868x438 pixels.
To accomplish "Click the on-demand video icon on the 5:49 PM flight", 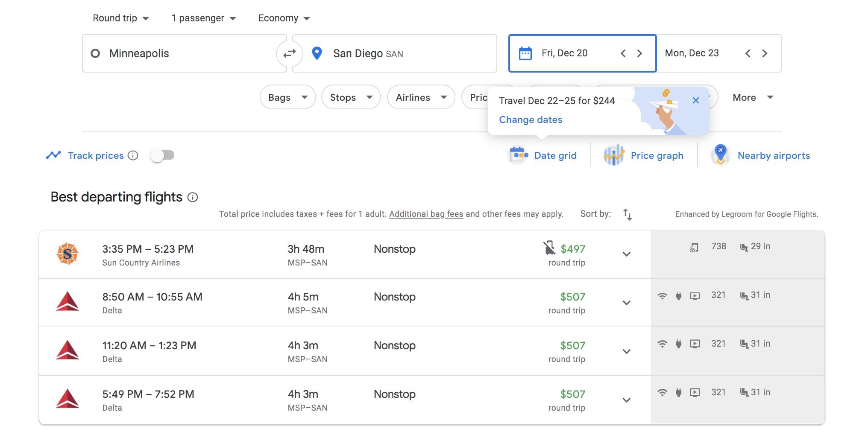I will [x=695, y=392].
